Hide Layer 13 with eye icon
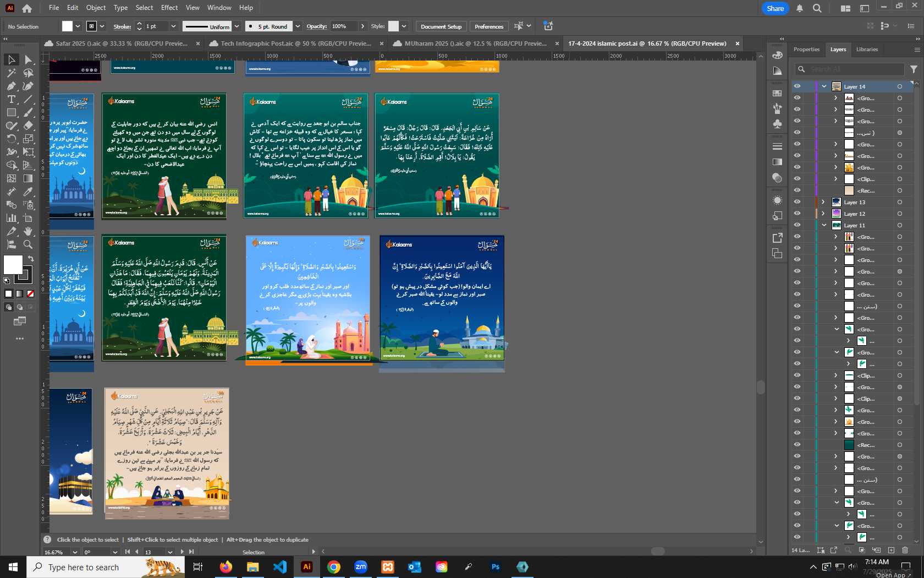Image resolution: width=924 pixels, height=578 pixels. [x=797, y=202]
